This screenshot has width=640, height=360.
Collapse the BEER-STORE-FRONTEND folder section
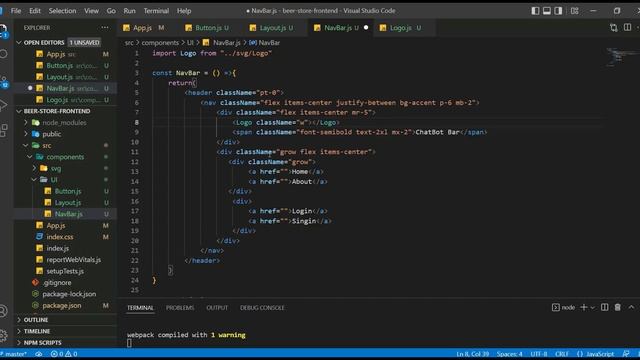(x=66, y=111)
